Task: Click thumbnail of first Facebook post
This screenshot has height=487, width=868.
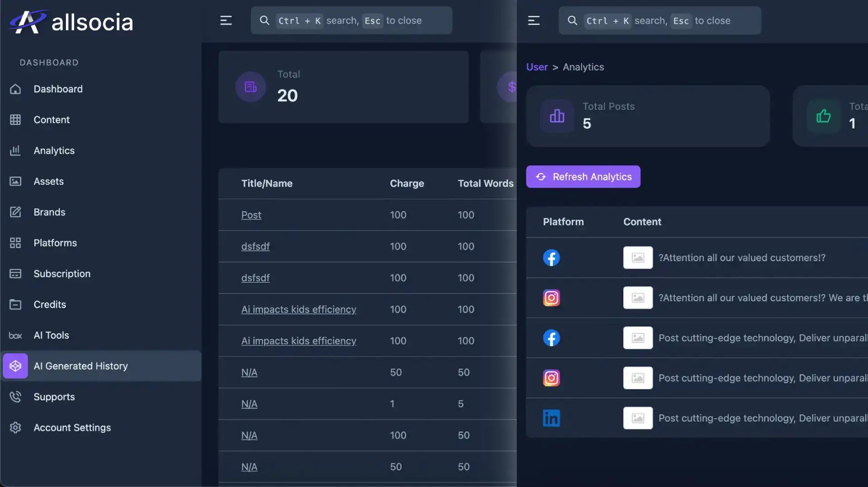Action: pos(637,258)
